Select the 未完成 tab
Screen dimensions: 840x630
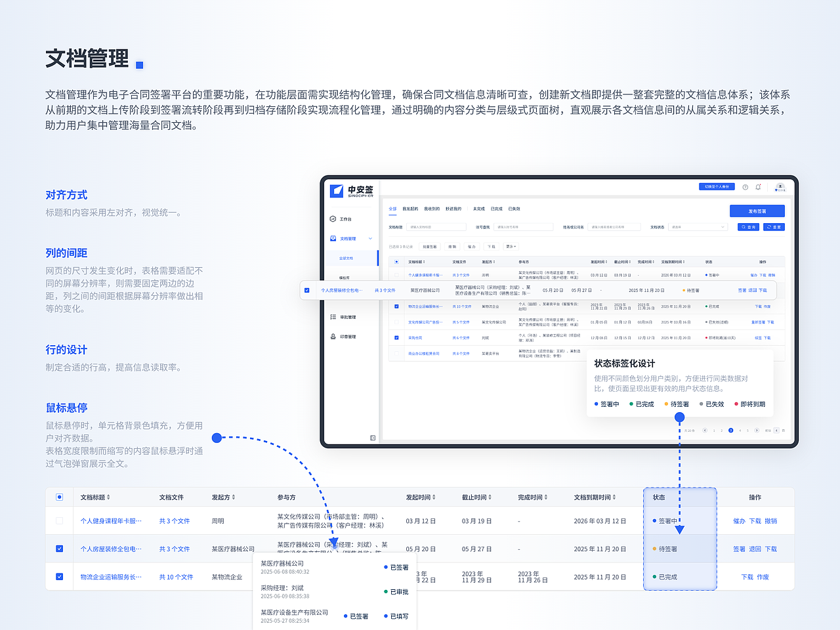click(478, 207)
